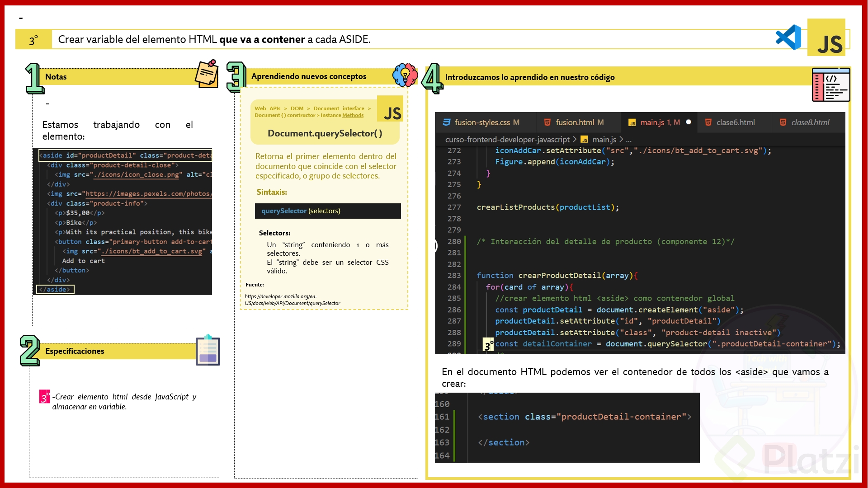Open the developer.mozilla.org source URL
Viewport: 868px width, 488px height.
click(x=292, y=300)
